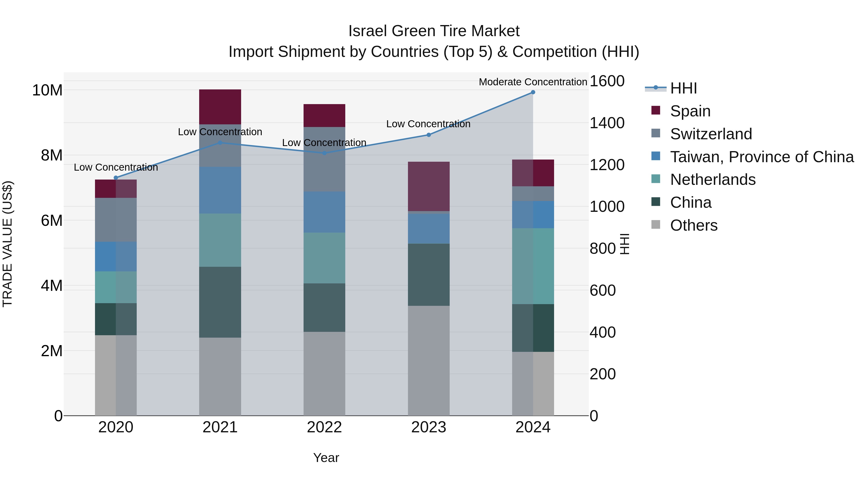Click the 2020 x-axis tick label
Image resolution: width=868 pixels, height=488 pixels.
pyautogui.click(x=116, y=427)
